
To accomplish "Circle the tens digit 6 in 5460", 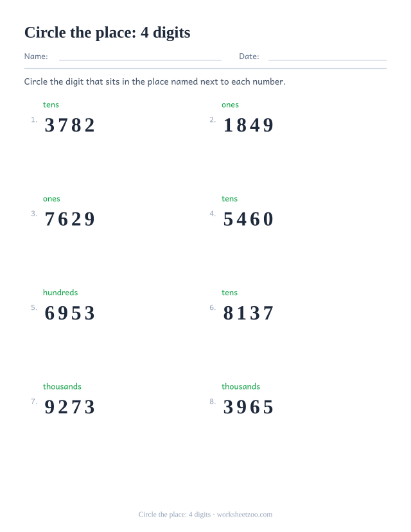I will point(255,219).
